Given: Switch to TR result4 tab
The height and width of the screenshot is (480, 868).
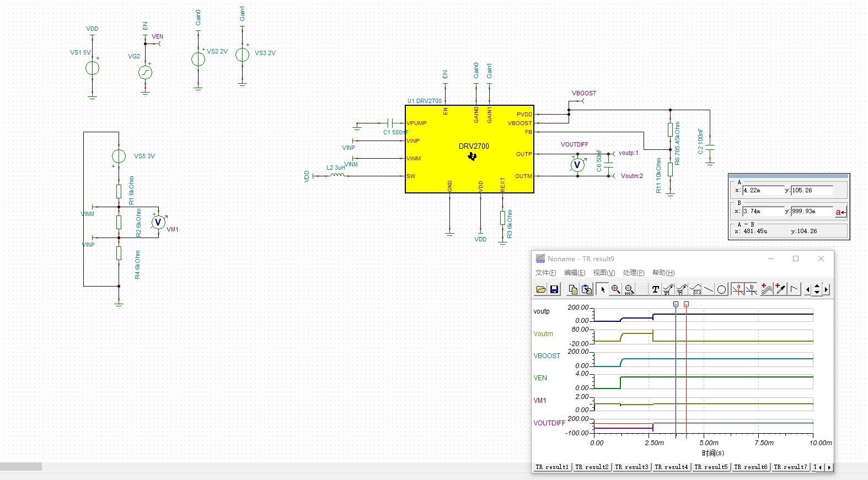Looking at the screenshot, I should (x=672, y=467).
